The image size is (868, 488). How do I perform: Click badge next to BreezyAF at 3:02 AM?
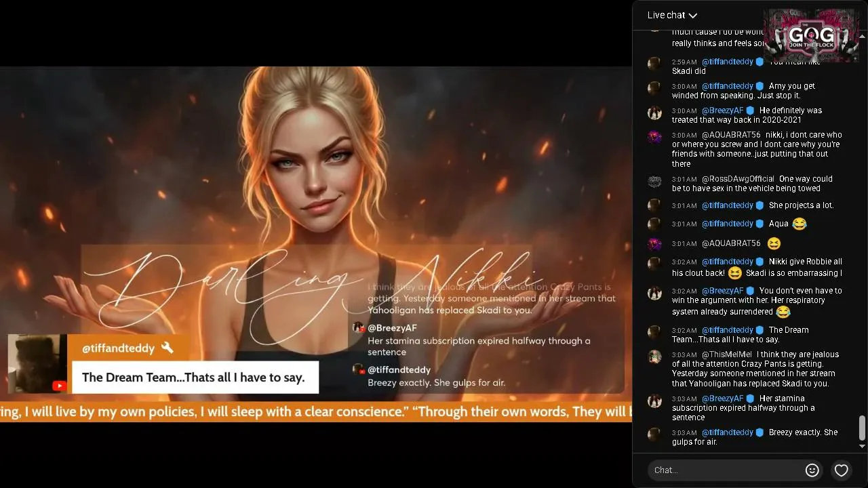coord(750,291)
